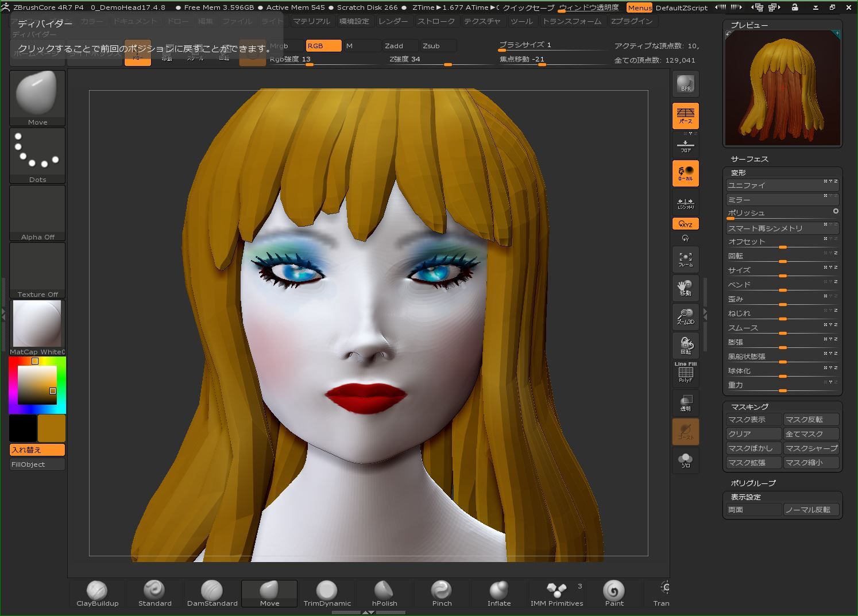Screen dimensions: 858x616
Task: Open the ツール tool menu
Action: (521, 21)
